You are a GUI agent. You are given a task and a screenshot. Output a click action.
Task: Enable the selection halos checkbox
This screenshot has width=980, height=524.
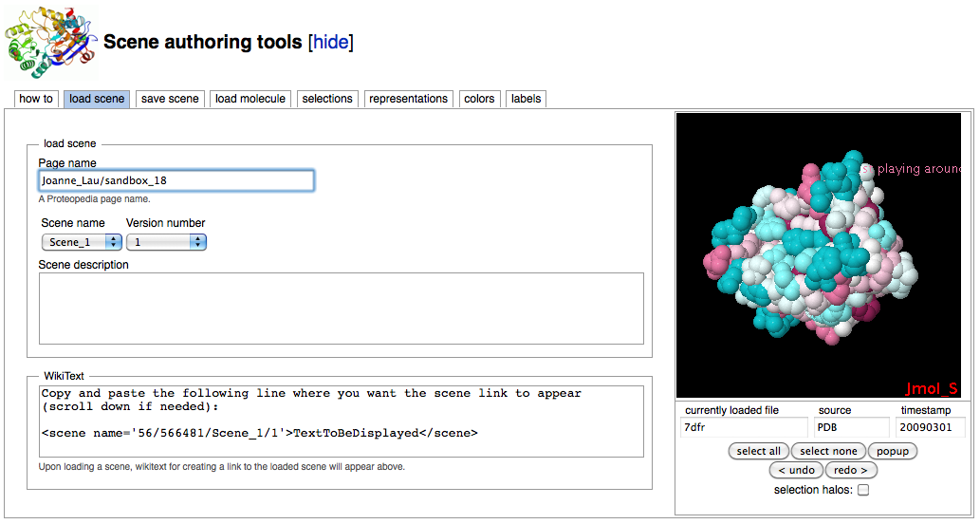coord(863,490)
